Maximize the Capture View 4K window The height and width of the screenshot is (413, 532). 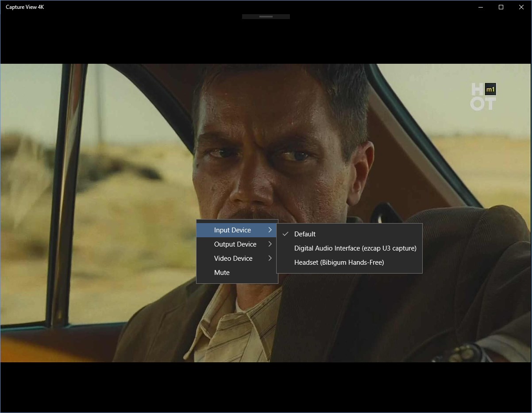click(501, 7)
